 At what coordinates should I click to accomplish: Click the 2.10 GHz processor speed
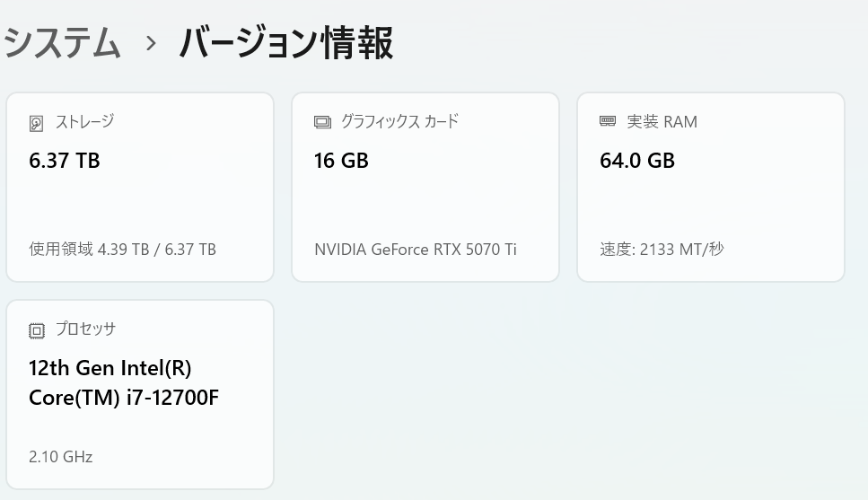[x=60, y=457]
